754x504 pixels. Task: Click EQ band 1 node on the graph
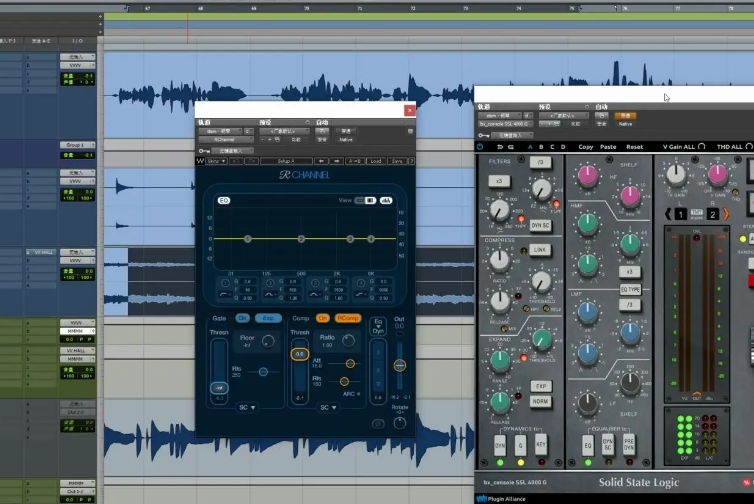click(x=248, y=239)
